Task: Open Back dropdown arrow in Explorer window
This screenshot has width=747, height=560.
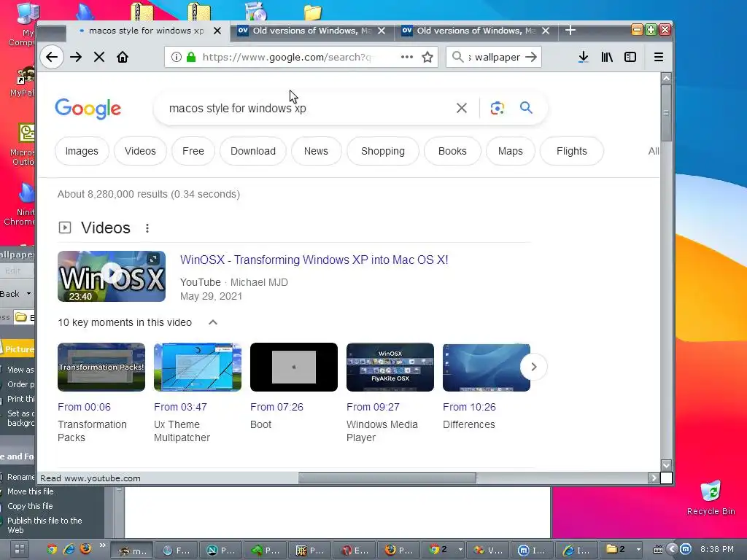Action: point(28,294)
